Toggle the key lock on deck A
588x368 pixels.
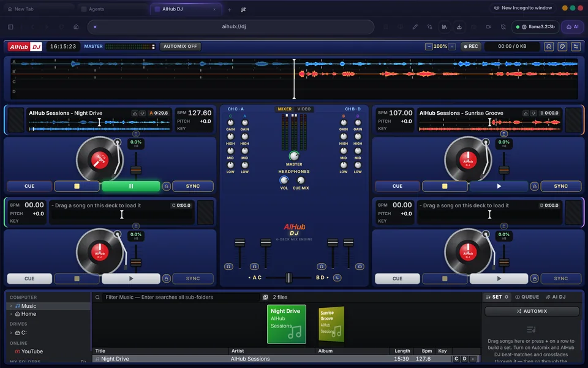167,186
